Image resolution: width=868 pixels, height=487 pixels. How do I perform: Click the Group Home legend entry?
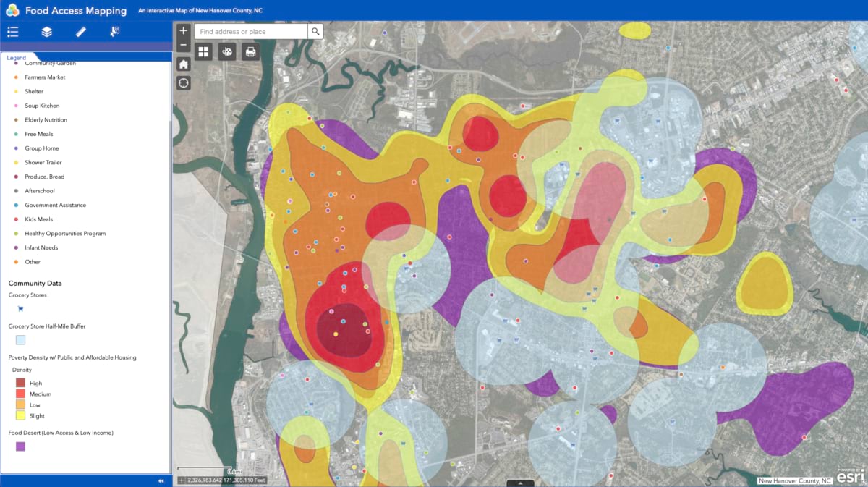point(41,148)
